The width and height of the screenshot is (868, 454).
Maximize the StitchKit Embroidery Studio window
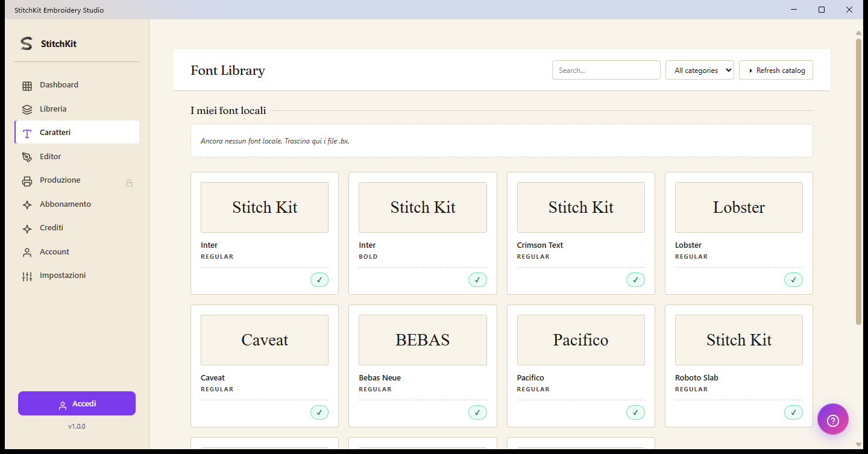821,10
